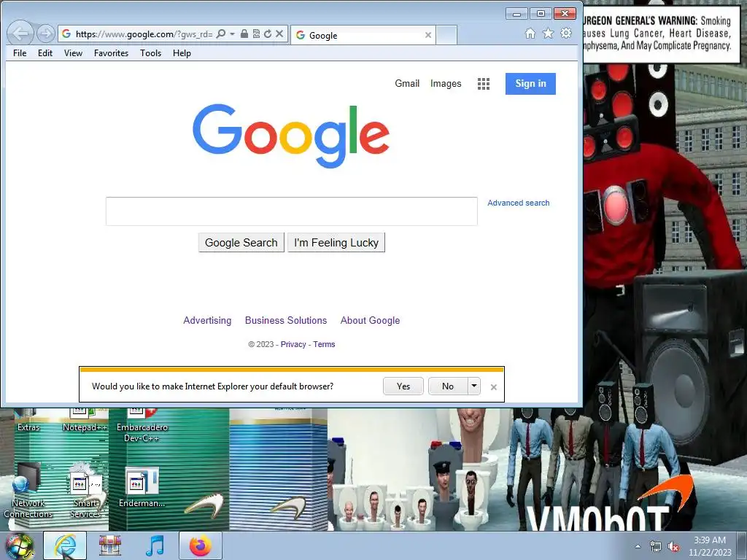Open the Tools gear icon
Viewport: 747px width, 560px height.
click(566, 34)
